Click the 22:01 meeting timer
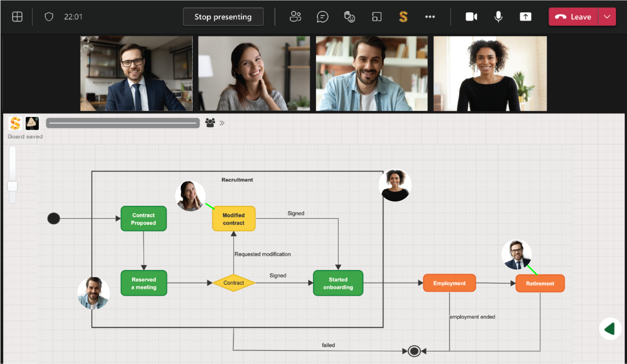 pyautogui.click(x=73, y=16)
